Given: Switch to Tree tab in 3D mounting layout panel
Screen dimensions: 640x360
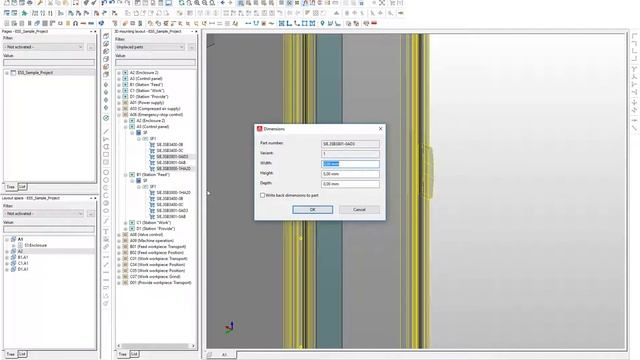Looking at the screenshot, I should coord(122,354).
